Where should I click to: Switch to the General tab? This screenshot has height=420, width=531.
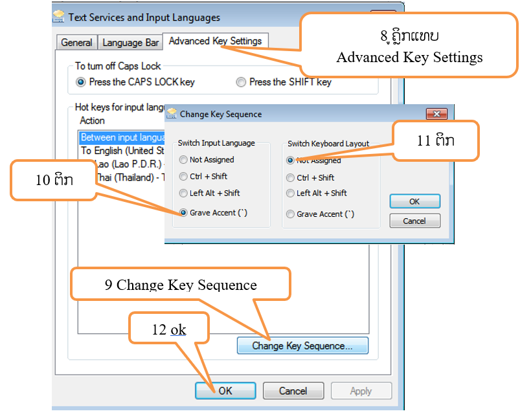pyautogui.click(x=76, y=43)
